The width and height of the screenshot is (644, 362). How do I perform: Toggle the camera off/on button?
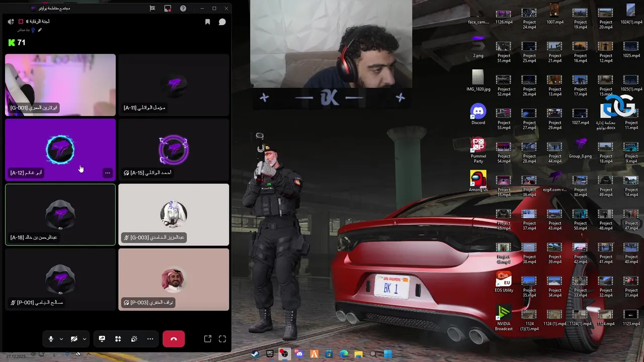coord(74,339)
